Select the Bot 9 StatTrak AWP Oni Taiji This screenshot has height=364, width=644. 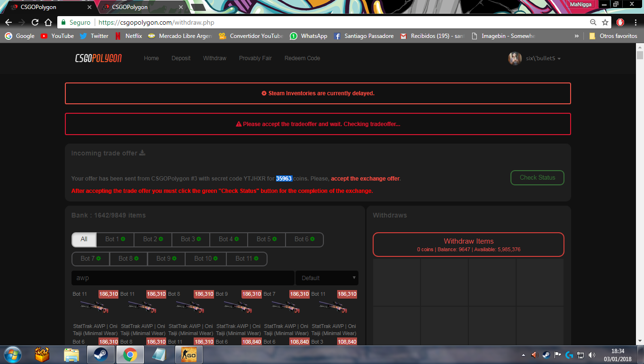pos(238,313)
